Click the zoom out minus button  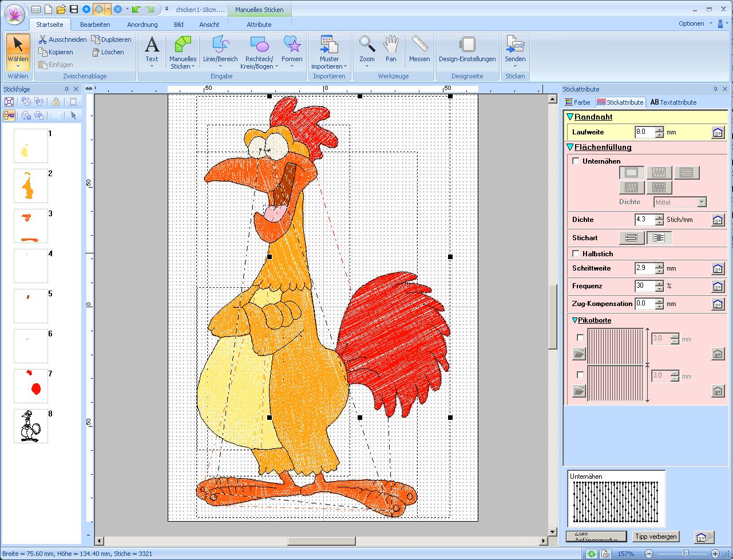pos(648,554)
